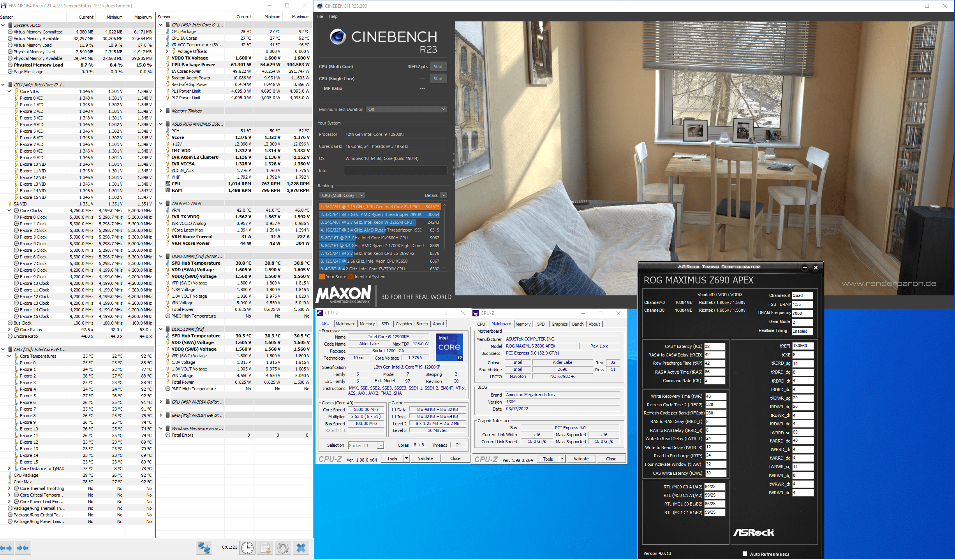Click Validate in the right CPU-Z window
This screenshot has width=955, height=560.
[581, 459]
